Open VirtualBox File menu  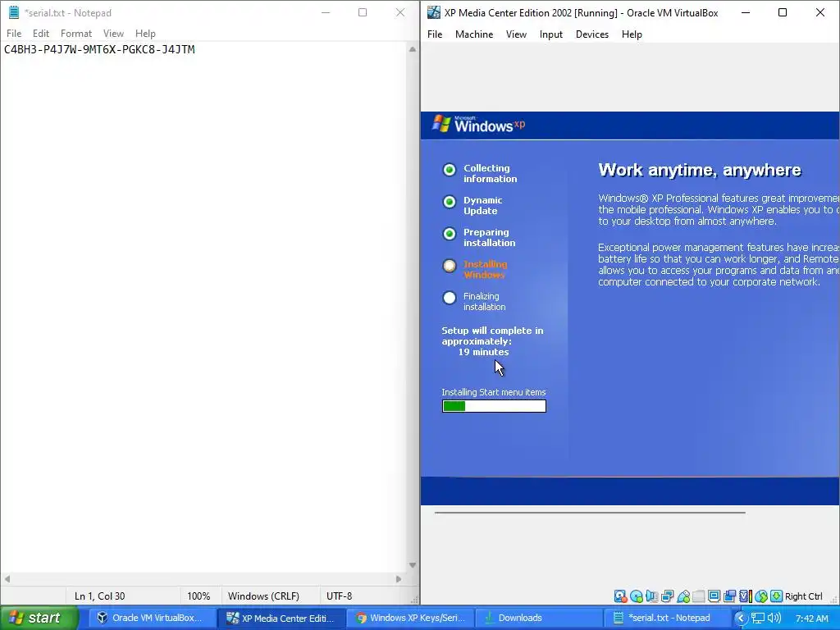tap(435, 34)
